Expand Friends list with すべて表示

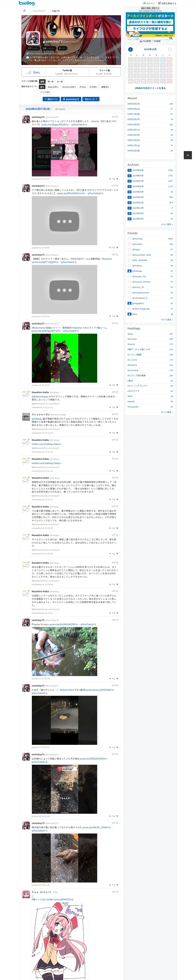pyautogui.click(x=167, y=320)
